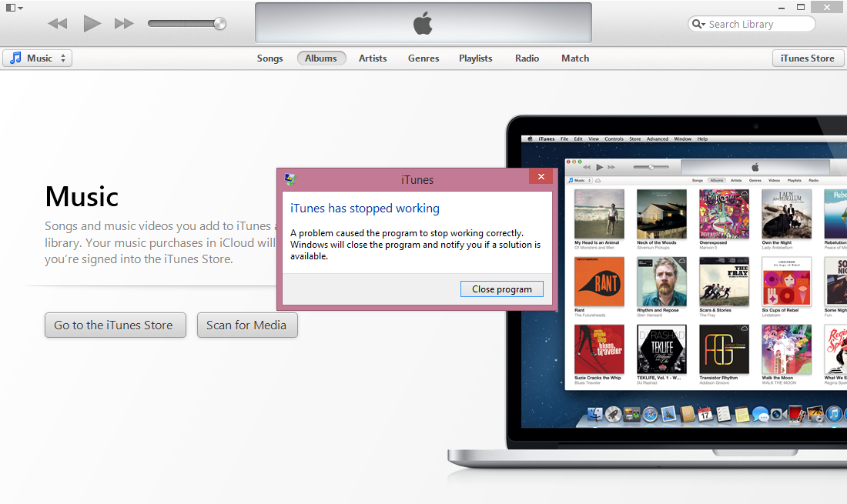Open the Artists tab
Screen dimensions: 847x504
point(373,58)
